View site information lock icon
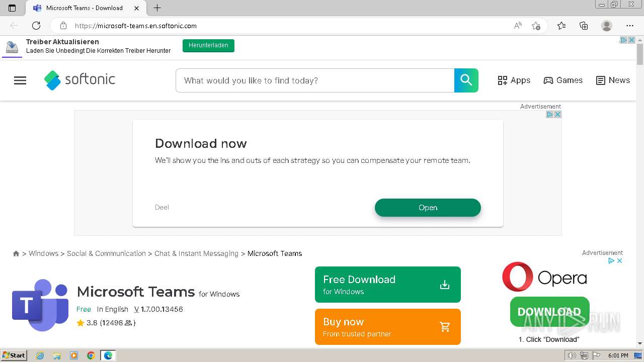Screen dimensions: 644x362 click(x=63, y=26)
